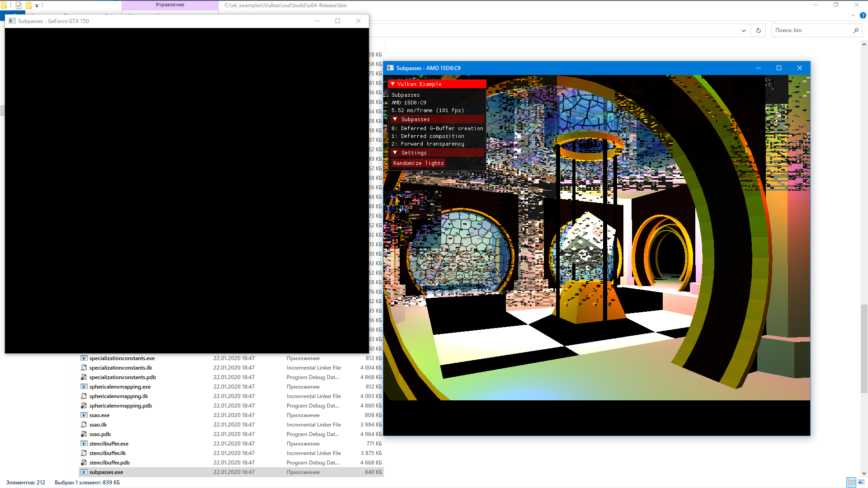The width and height of the screenshot is (868, 488).
Task: Click the ssao.pdb file icon
Action: [x=84, y=434]
